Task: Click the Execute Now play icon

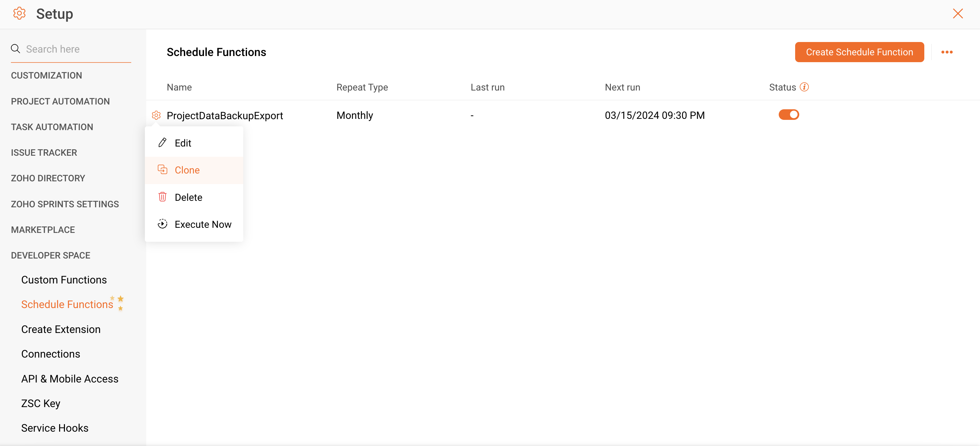Action: (162, 224)
